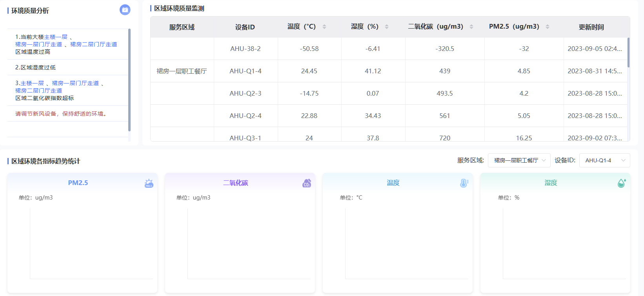Click the calendar icon beside 环境质量分析
Image resolution: width=644 pixels, height=296 pixels.
pos(125,10)
